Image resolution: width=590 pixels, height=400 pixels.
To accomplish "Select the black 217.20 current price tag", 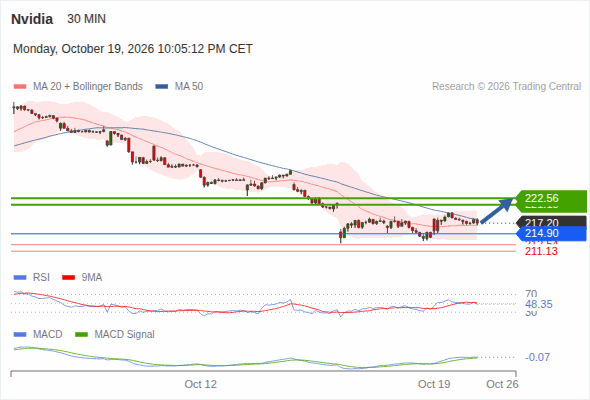I will (551, 222).
